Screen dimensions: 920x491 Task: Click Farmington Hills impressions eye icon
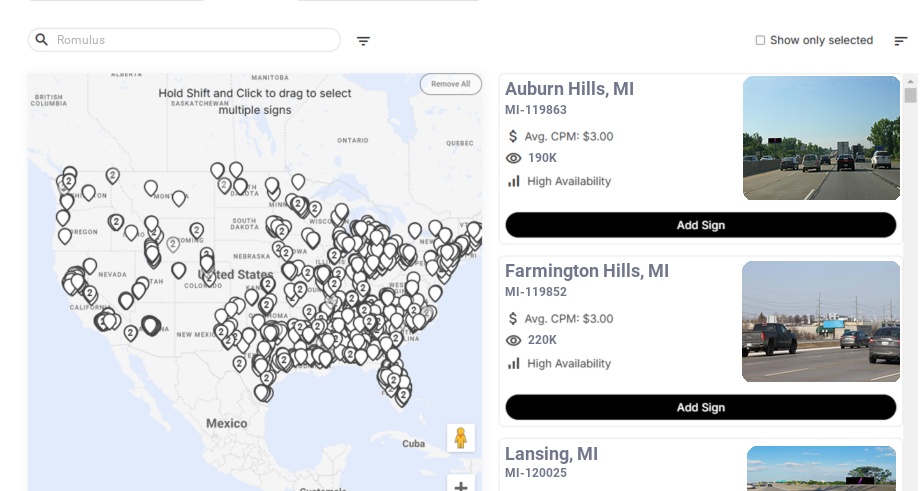514,340
